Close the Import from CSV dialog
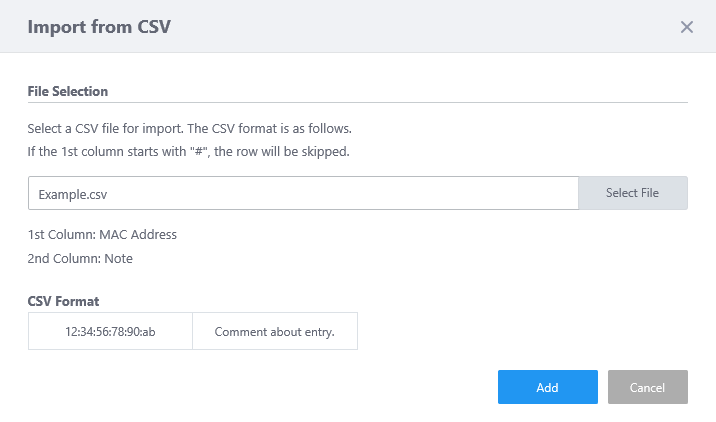Image resolution: width=716 pixels, height=422 pixels. tap(687, 27)
